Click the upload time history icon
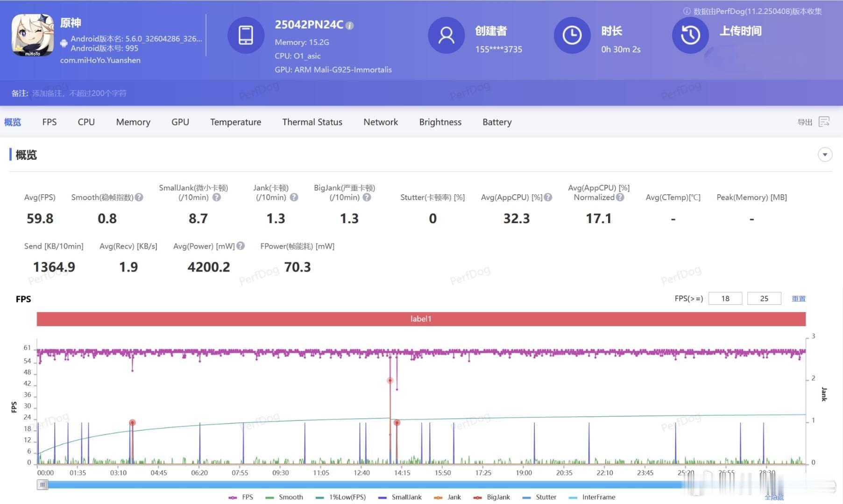 tap(690, 35)
